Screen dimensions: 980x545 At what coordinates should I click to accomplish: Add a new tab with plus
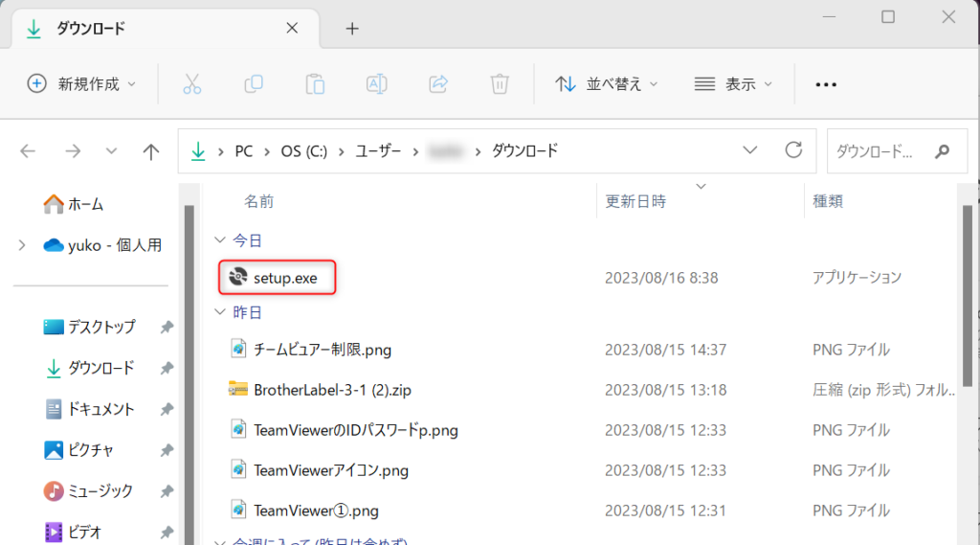pos(352,29)
